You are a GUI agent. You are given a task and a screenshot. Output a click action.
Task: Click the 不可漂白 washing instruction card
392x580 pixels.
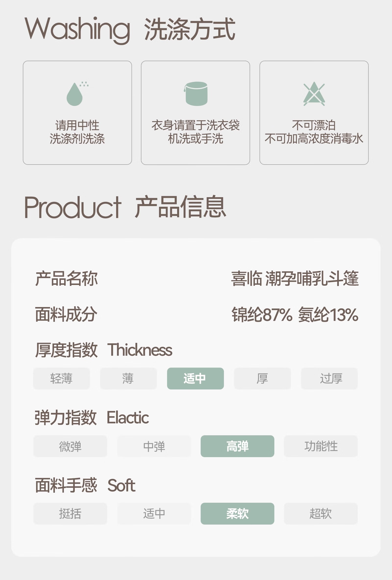point(314,113)
